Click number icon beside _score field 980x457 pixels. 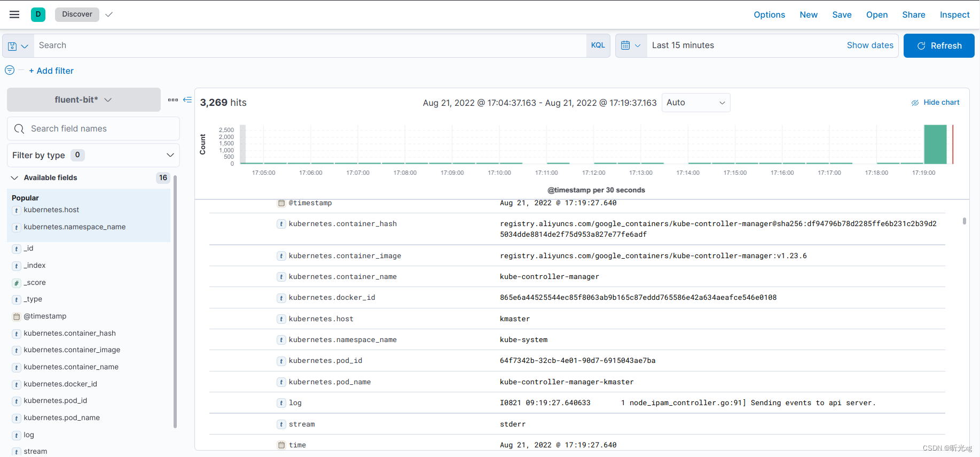tap(17, 283)
